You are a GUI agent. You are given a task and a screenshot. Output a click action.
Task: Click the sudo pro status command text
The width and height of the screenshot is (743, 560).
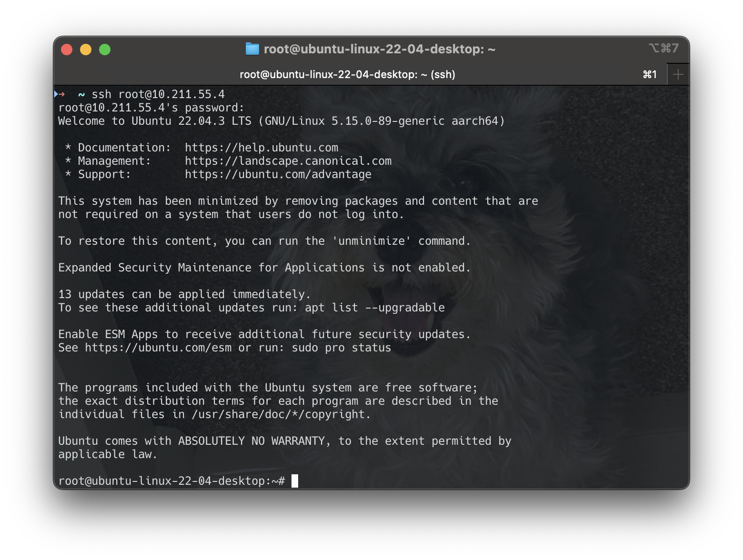point(341,348)
